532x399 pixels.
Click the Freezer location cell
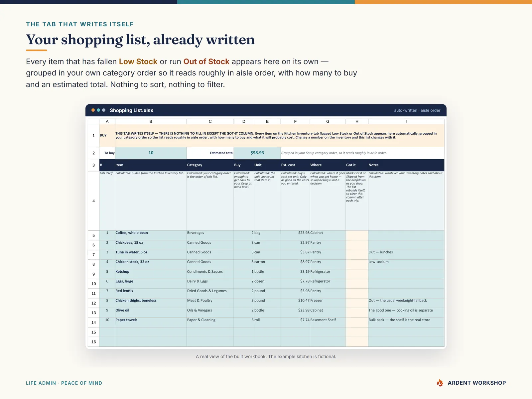pos(328,303)
